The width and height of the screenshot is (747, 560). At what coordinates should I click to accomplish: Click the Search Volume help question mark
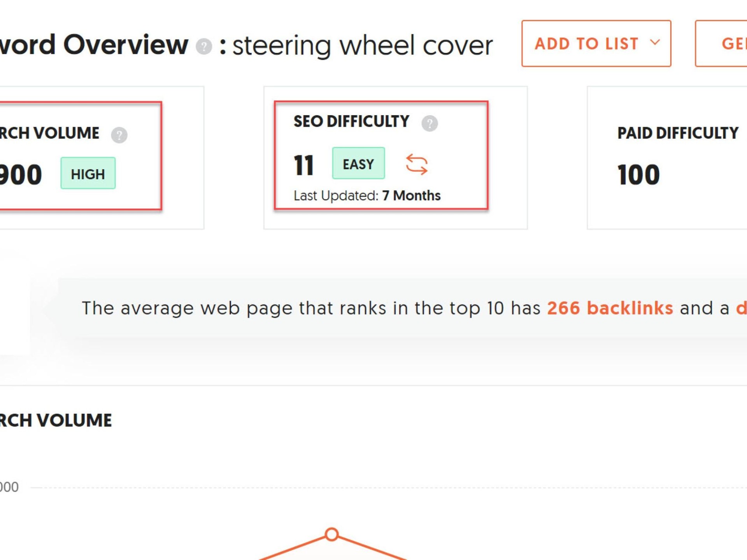coord(119,135)
